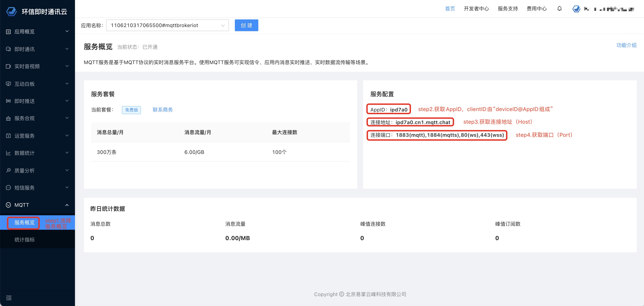
Task: Click the sidebar collapse icon at the bottom left
Action: (x=9, y=298)
